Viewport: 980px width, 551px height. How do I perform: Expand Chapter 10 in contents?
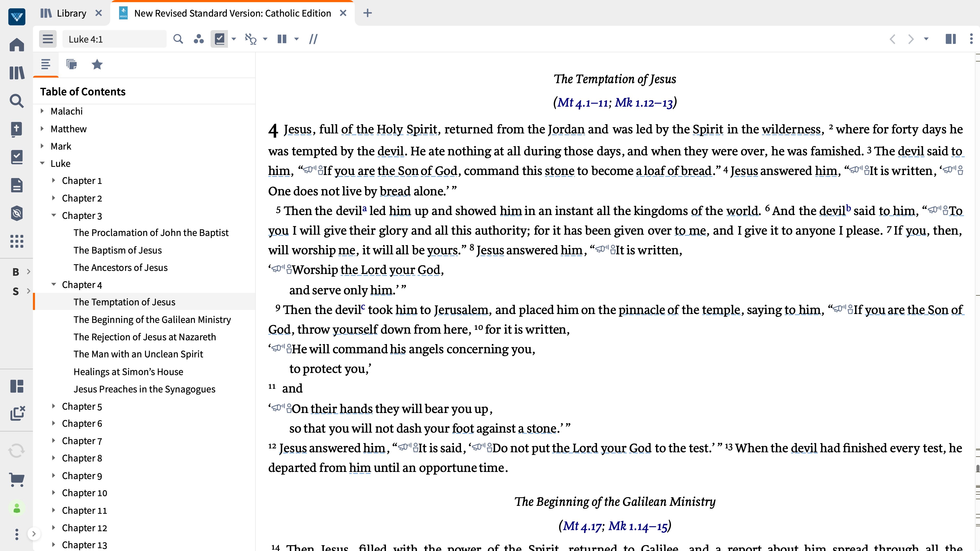tap(54, 492)
